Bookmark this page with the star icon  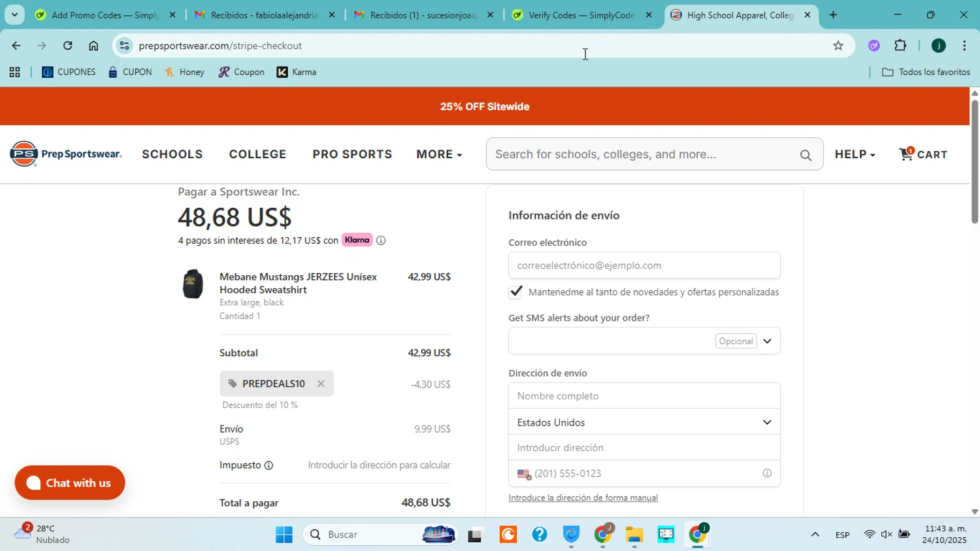coord(838,46)
